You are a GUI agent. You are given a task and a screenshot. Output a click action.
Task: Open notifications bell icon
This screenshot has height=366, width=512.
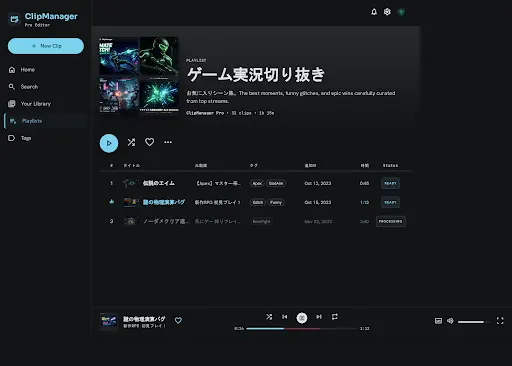[x=374, y=12]
